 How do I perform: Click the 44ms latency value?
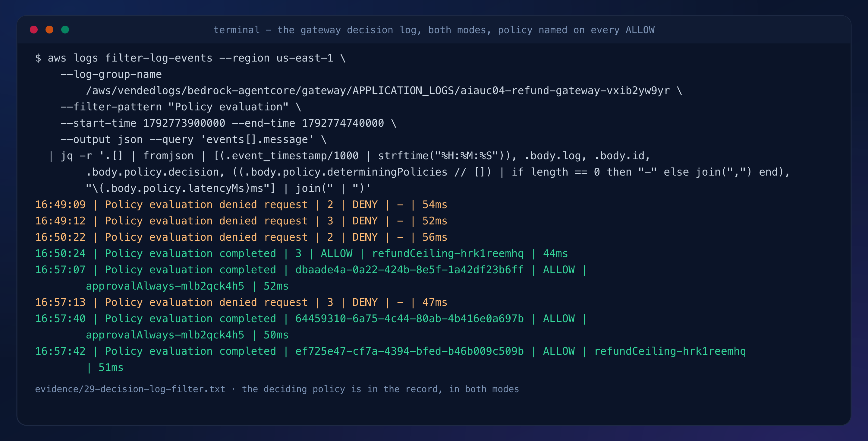click(555, 253)
